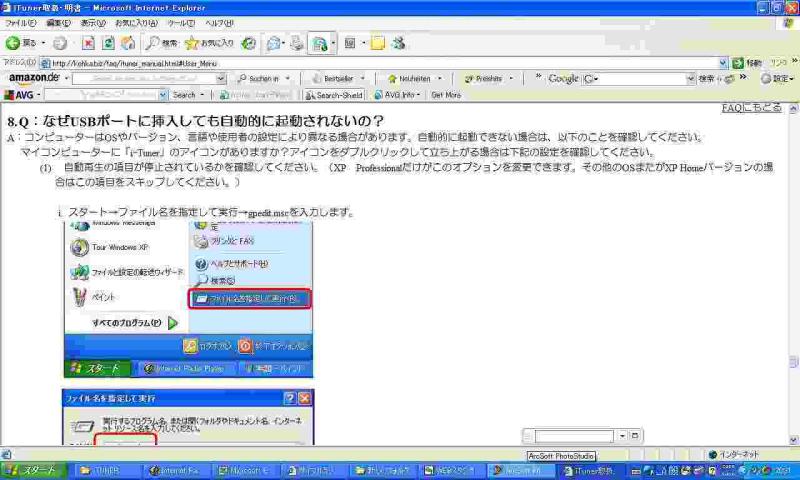Open the ファイル(F) menu
This screenshot has height=480, width=800.
pyautogui.click(x=20, y=23)
